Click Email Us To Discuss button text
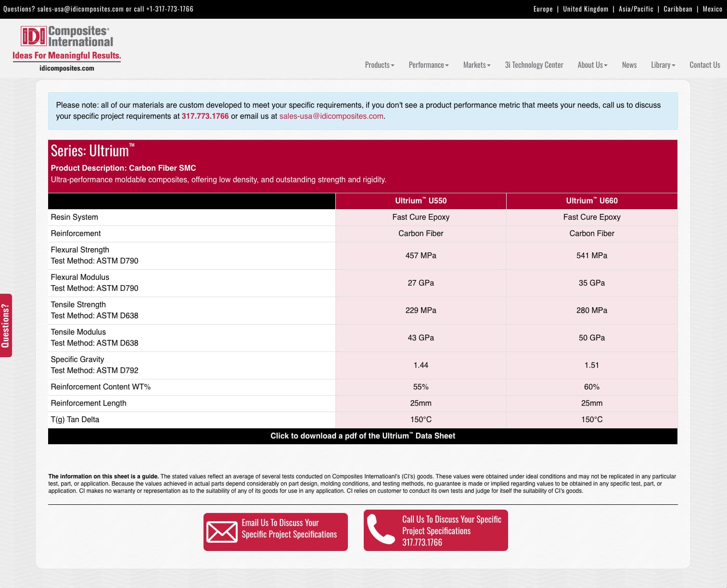This screenshot has width=727, height=588. click(289, 528)
